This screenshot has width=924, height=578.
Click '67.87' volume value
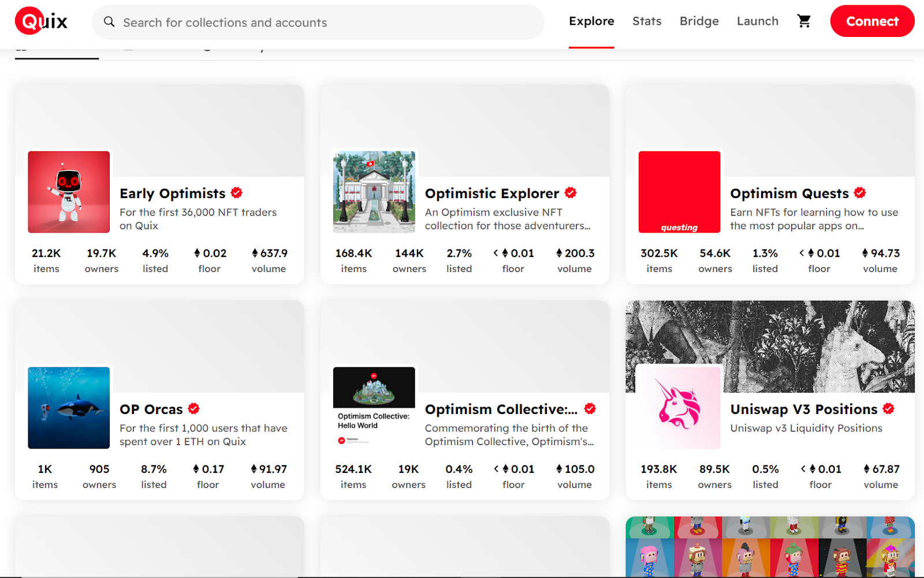point(886,469)
